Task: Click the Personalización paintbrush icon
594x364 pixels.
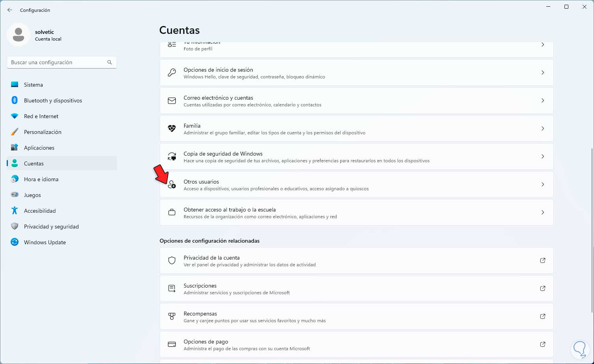Action: (x=15, y=132)
